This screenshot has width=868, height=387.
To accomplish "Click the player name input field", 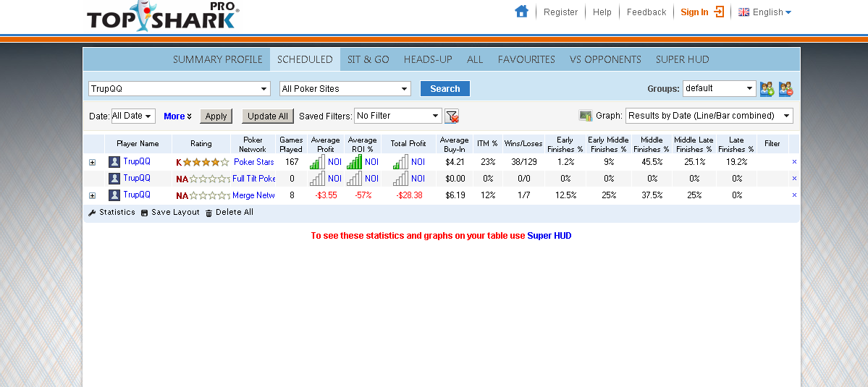I will tap(174, 89).
